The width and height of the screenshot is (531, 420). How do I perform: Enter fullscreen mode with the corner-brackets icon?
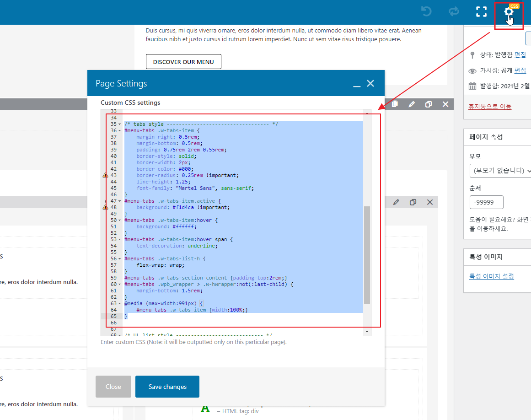click(481, 11)
